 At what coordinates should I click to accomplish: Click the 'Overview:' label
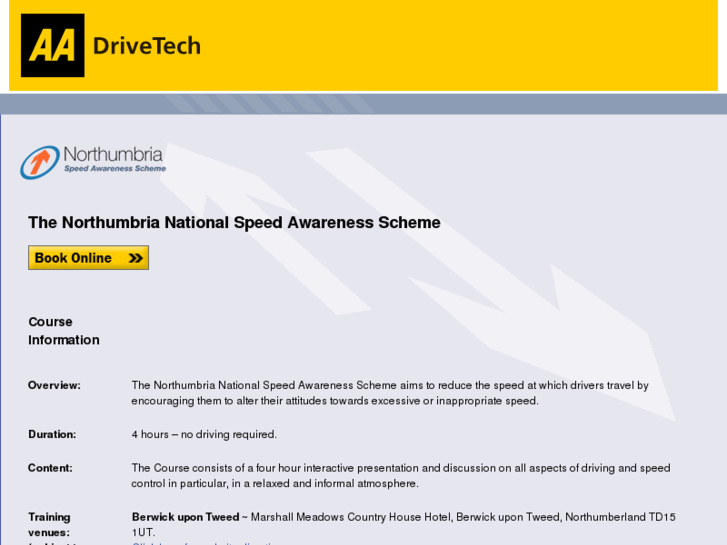(x=54, y=385)
